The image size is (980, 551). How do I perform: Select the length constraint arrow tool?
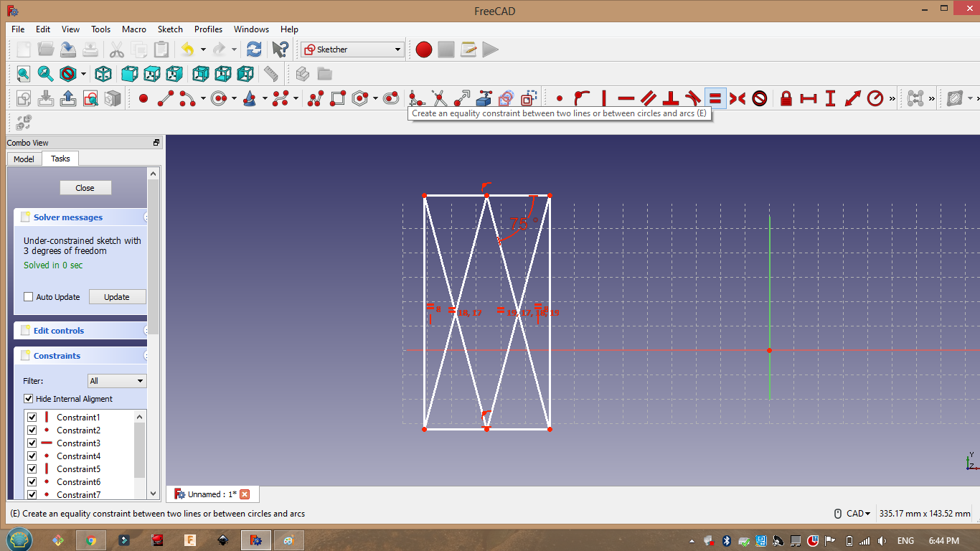coord(853,98)
